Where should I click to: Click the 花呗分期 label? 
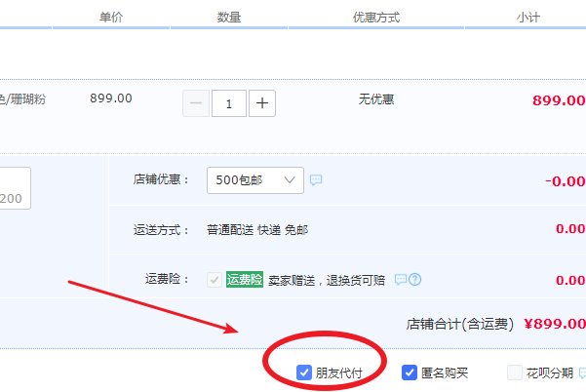click(550, 372)
